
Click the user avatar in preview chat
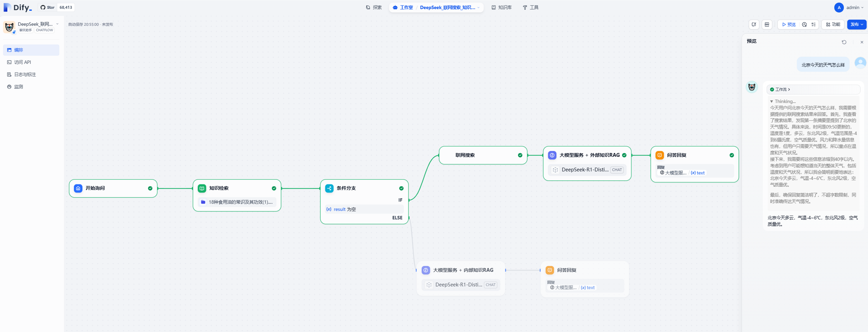860,63
